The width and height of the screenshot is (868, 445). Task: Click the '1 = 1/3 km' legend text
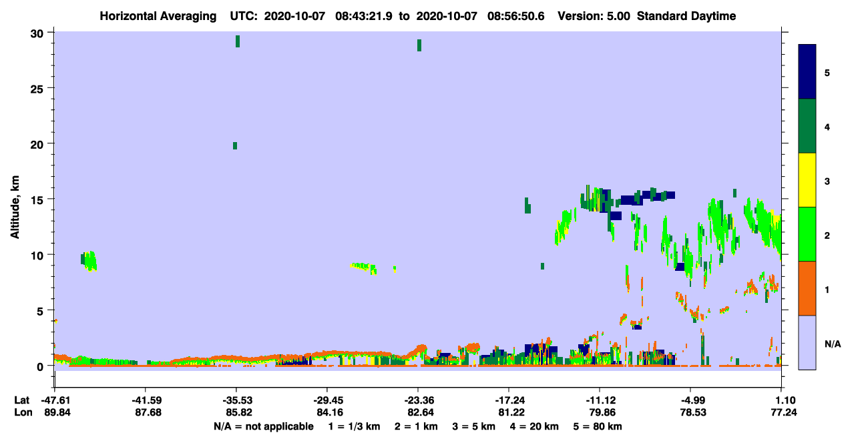[x=355, y=426]
